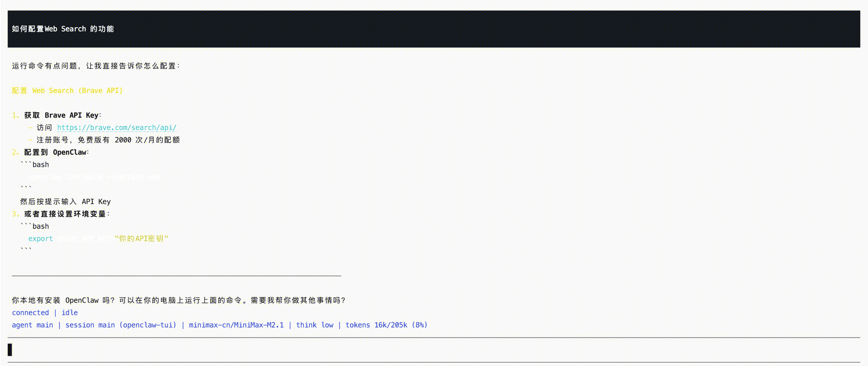This screenshot has width=868, height=366.
Task: Click the user message header '如何配置Web Search 的功能'
Action: click(x=63, y=29)
